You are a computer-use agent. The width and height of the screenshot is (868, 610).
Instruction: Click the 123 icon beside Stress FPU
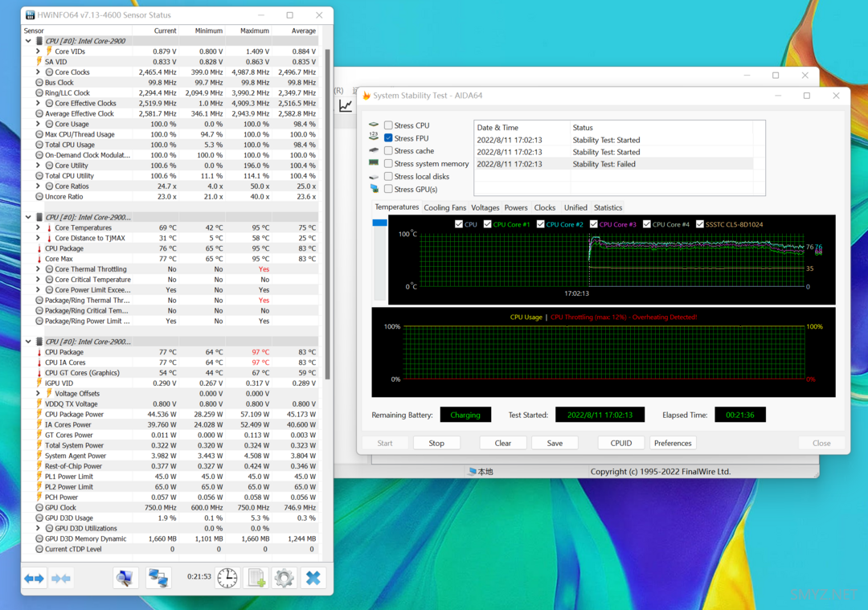375,137
